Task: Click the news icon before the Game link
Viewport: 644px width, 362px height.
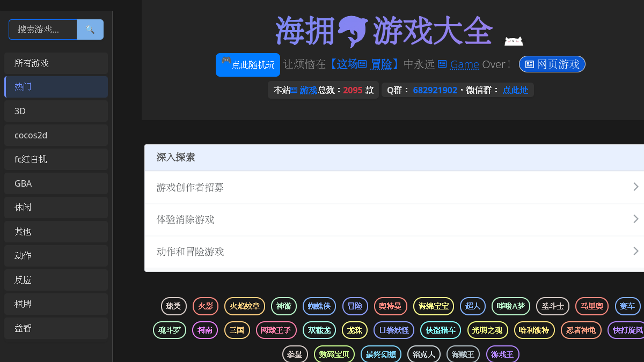Action: (x=442, y=64)
